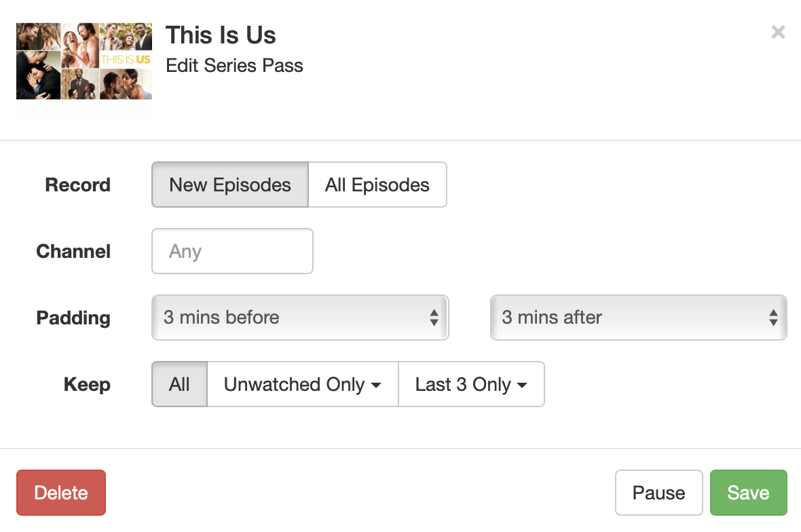Delete this series pass

click(61, 493)
